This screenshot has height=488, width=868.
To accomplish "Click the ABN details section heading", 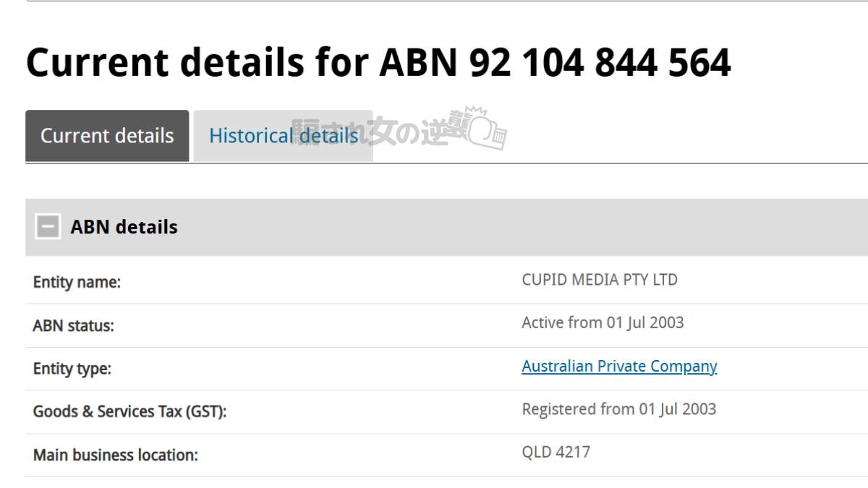I will (124, 227).
